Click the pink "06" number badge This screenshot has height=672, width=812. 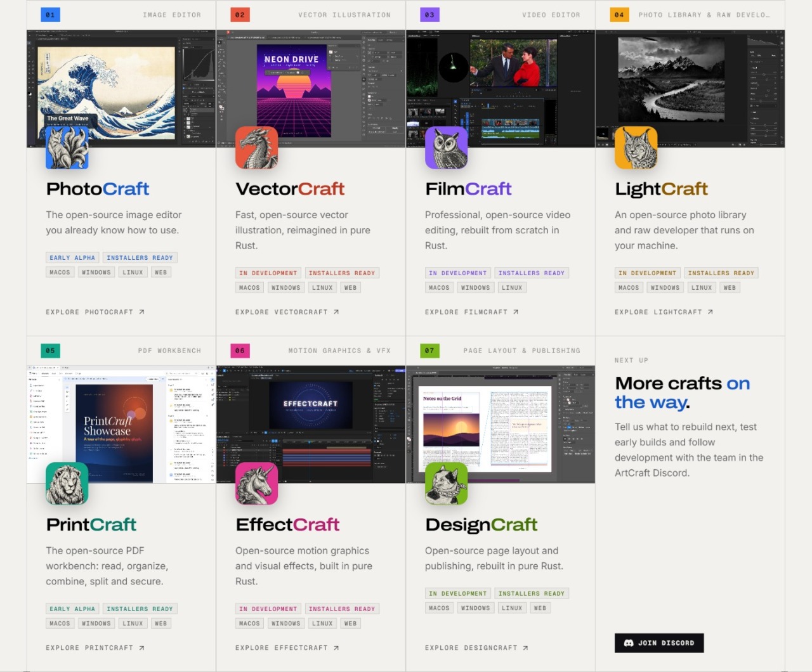[240, 351]
